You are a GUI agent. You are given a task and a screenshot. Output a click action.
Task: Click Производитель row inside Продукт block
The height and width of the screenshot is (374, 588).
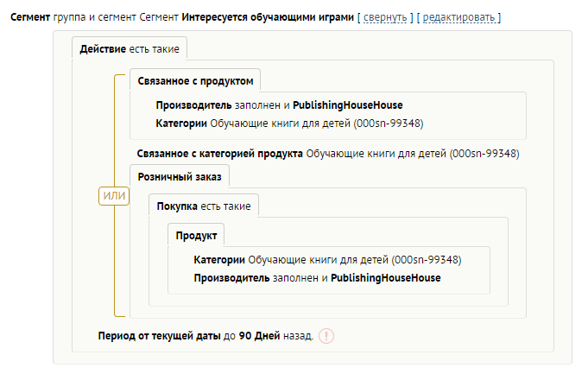pos(317,278)
